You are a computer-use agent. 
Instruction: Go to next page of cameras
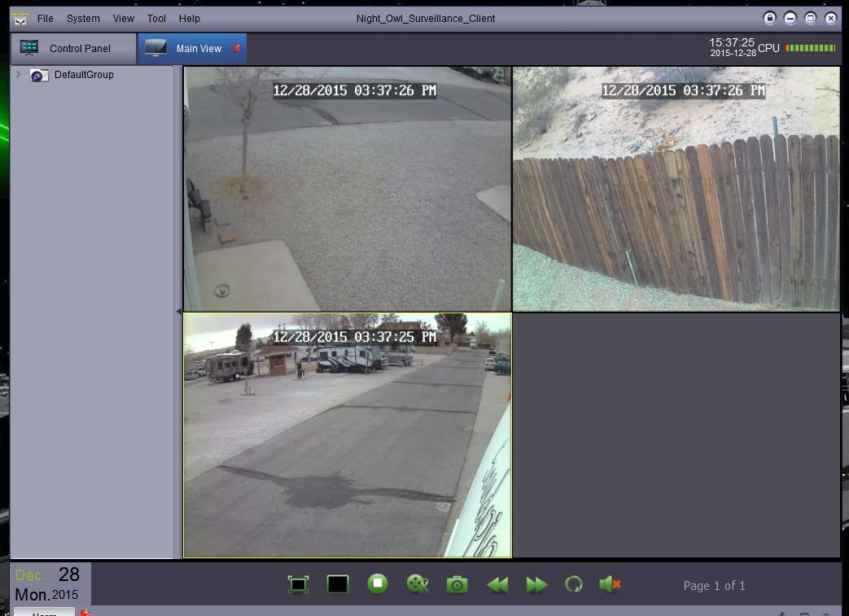(x=536, y=584)
